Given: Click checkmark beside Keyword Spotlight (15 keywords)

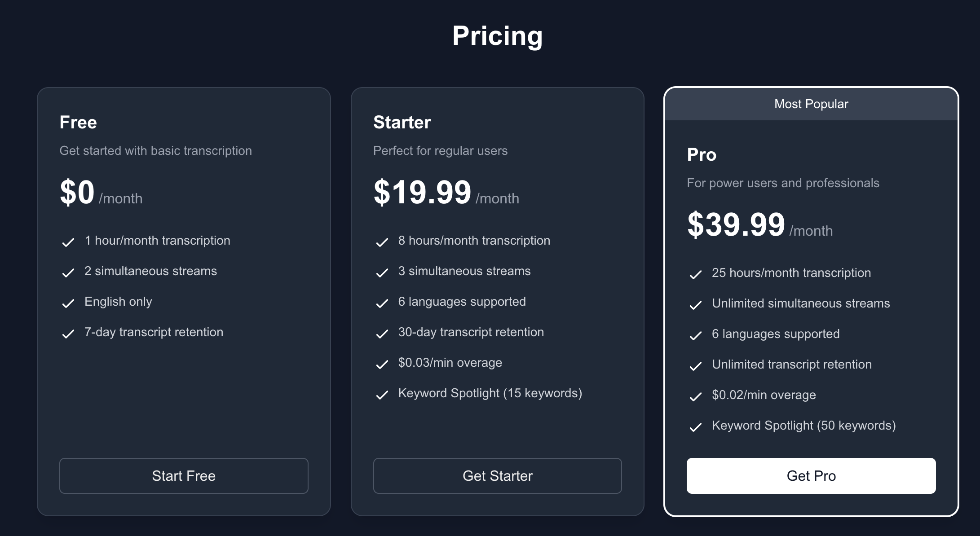Looking at the screenshot, I should (x=382, y=395).
